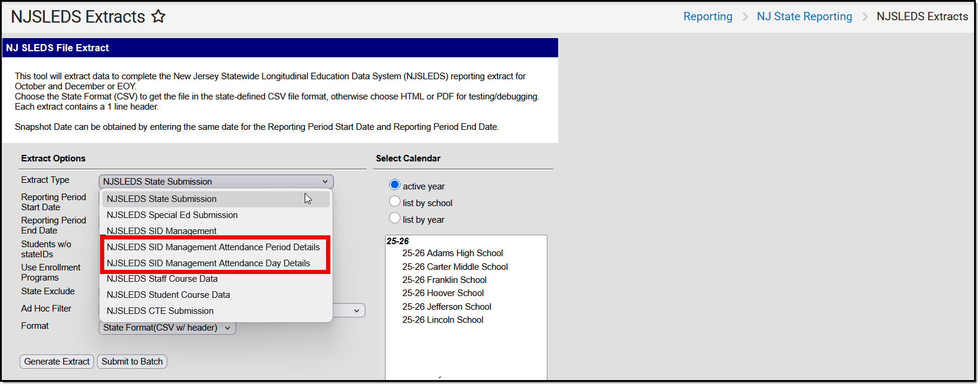Select the list by school option
Screen dimensions: 980x386
[x=394, y=201]
